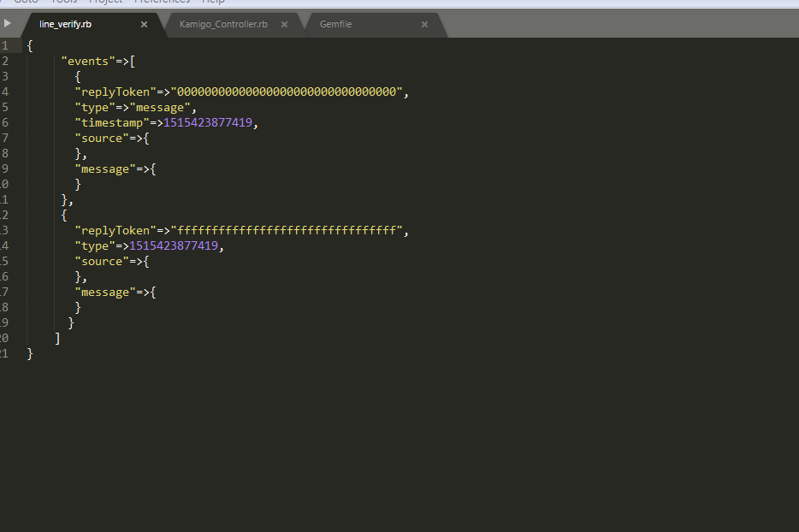Click the "timestamp" key text
The height and width of the screenshot is (532, 799).
click(112, 123)
